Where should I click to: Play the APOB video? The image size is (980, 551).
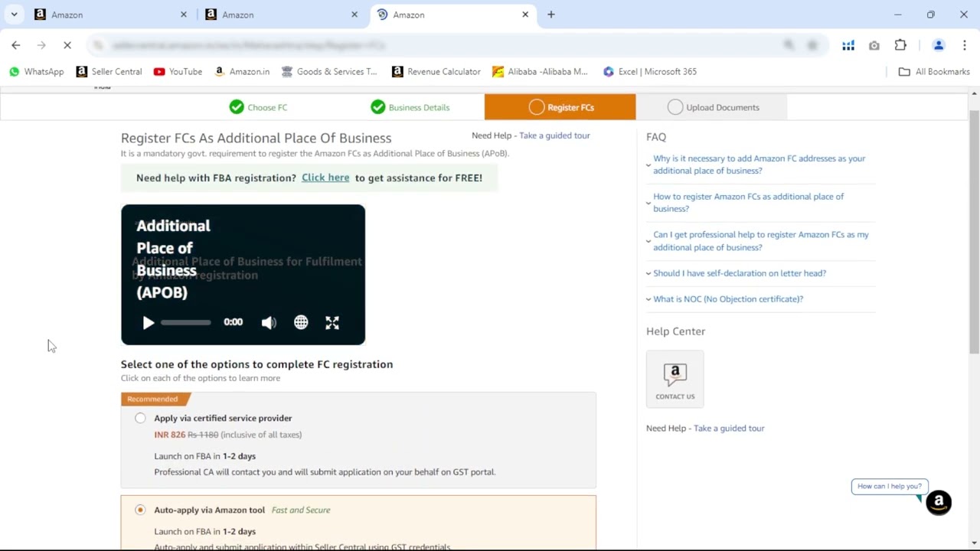coord(149,323)
